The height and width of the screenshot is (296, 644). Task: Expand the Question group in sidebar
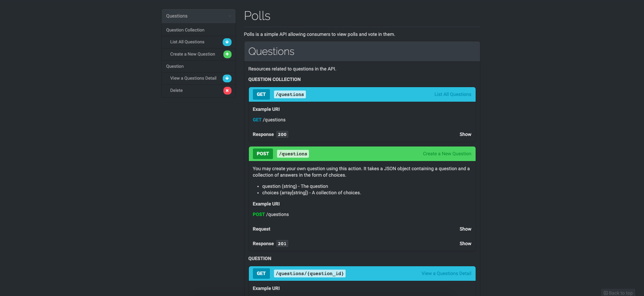[x=175, y=66]
